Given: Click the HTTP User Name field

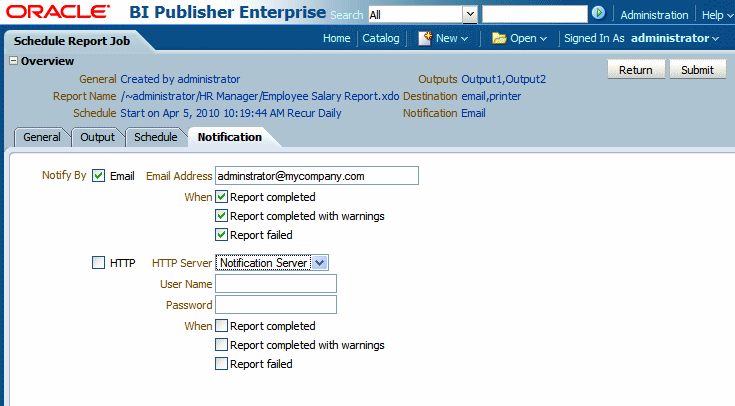Looking at the screenshot, I should 276,284.
